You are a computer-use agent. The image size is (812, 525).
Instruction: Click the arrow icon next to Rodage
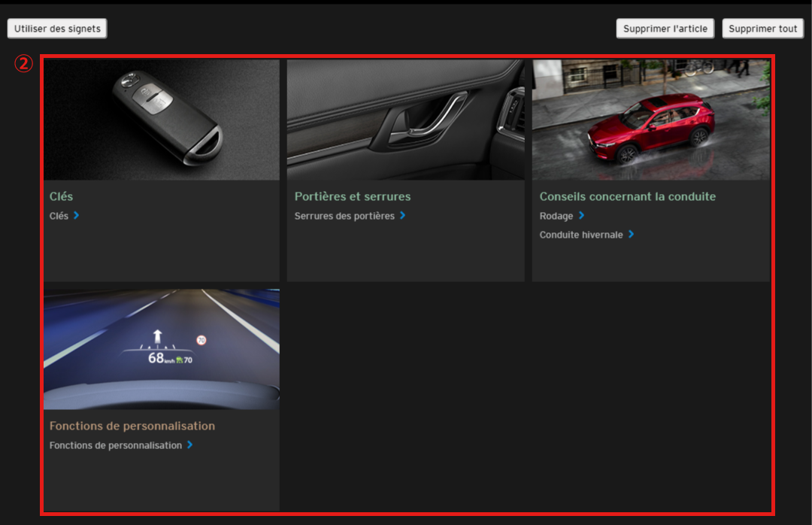[x=581, y=216]
